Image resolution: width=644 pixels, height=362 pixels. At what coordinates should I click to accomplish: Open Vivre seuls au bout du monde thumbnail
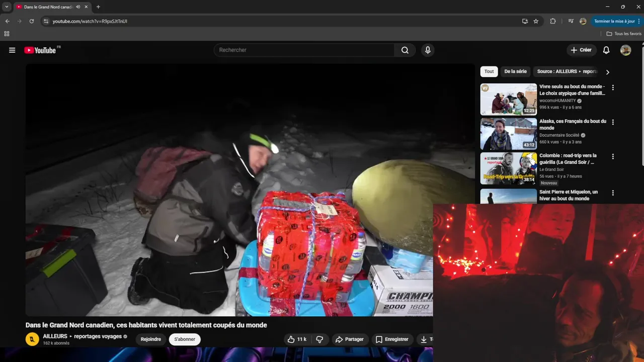click(x=509, y=100)
